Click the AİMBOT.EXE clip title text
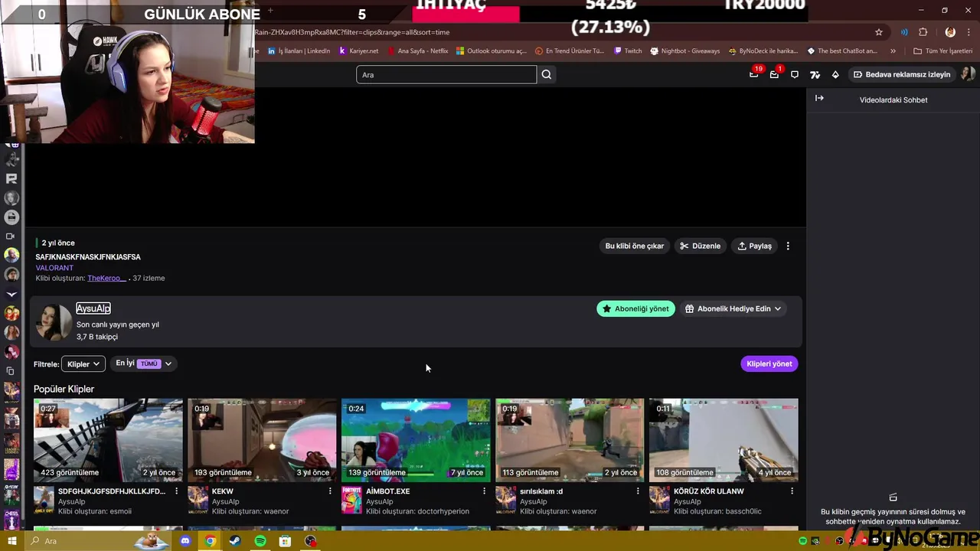Screen dimensions: 980x551 pos(387,491)
